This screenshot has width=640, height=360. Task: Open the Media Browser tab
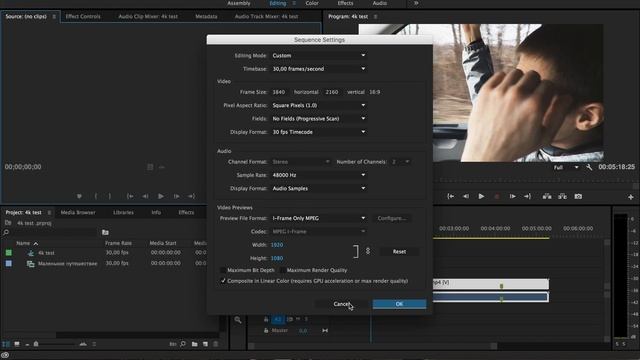(78, 212)
